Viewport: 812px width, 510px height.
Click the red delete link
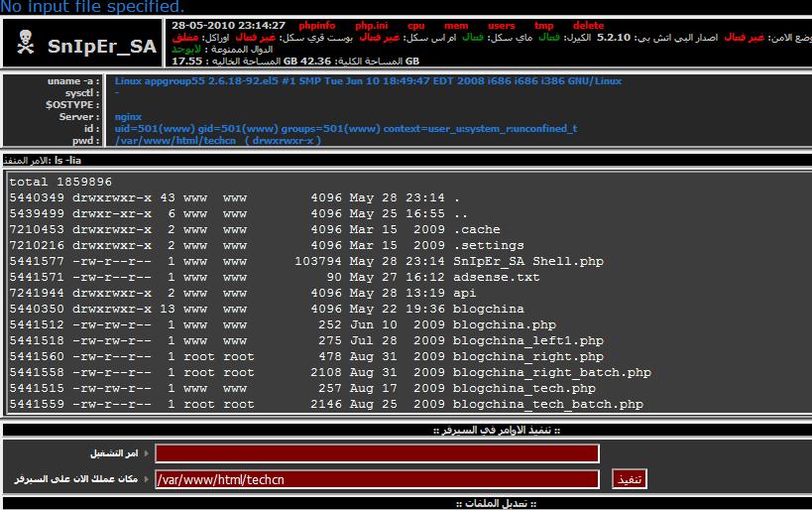pyautogui.click(x=588, y=25)
